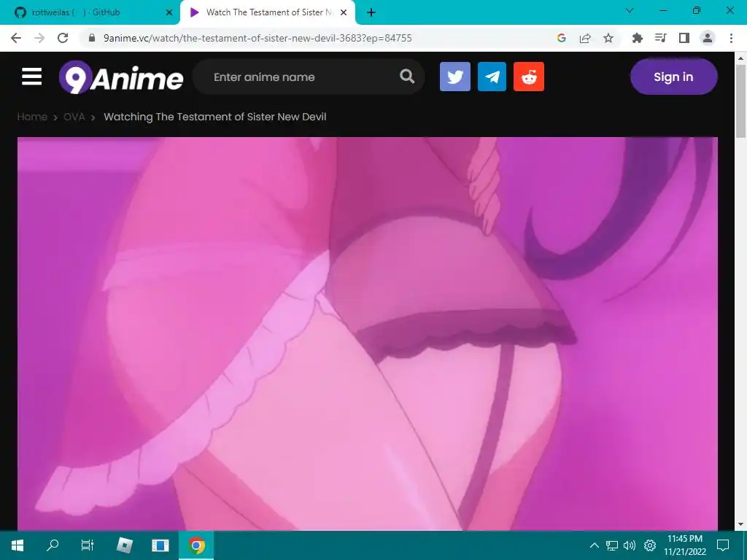747x560 pixels.
Task: Go to Home breadcrumb link
Action: (x=32, y=117)
